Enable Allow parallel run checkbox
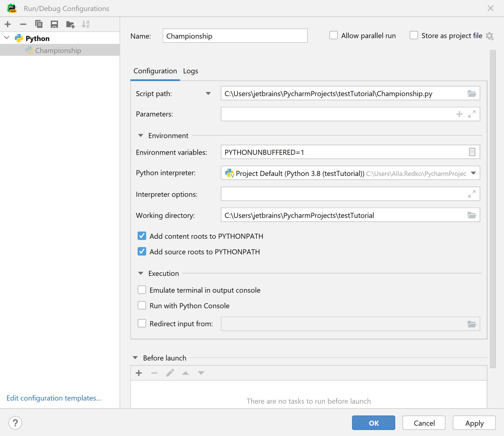 point(334,35)
